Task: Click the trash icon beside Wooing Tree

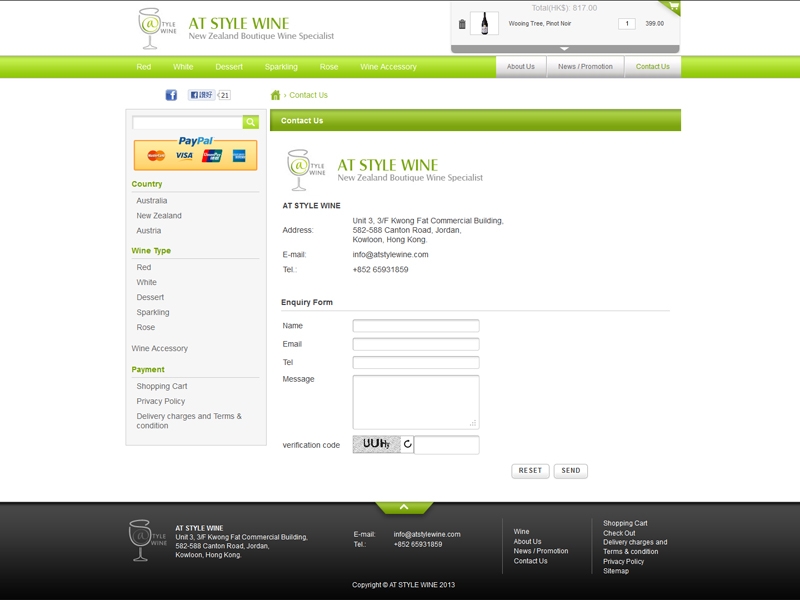Action: [462, 24]
